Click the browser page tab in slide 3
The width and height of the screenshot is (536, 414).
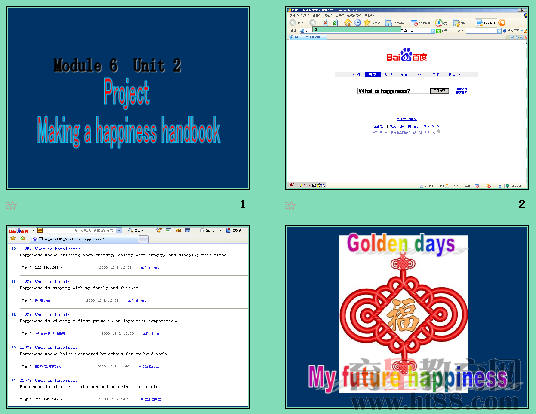90,239
